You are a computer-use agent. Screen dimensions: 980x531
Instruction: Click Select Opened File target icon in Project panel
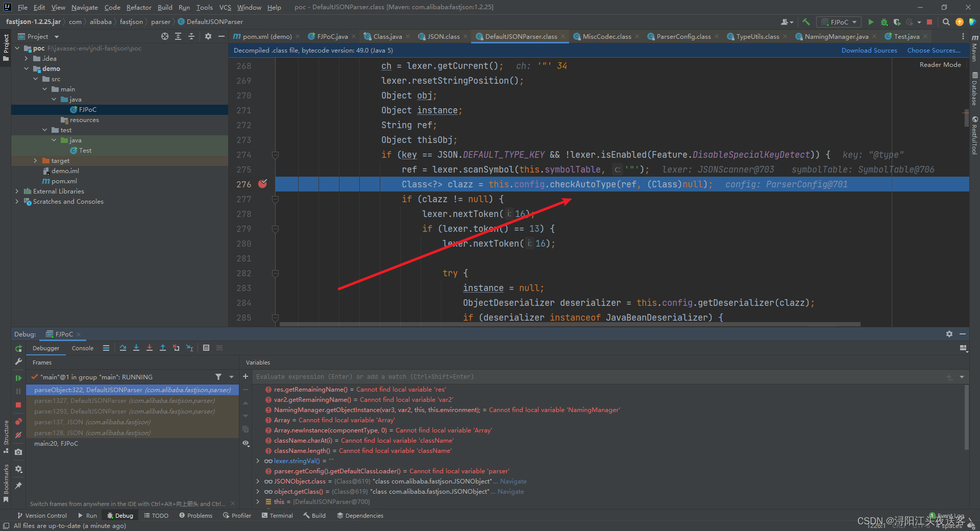(165, 36)
